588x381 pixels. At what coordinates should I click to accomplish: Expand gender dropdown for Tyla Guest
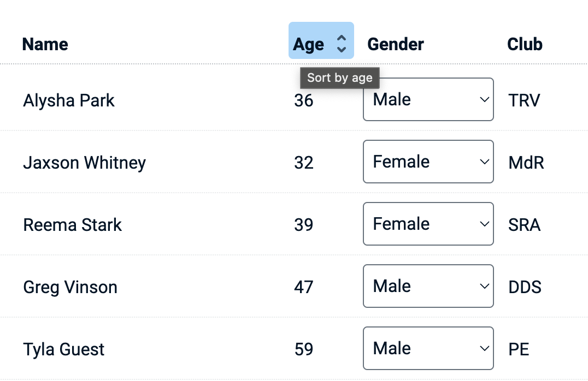(x=428, y=348)
